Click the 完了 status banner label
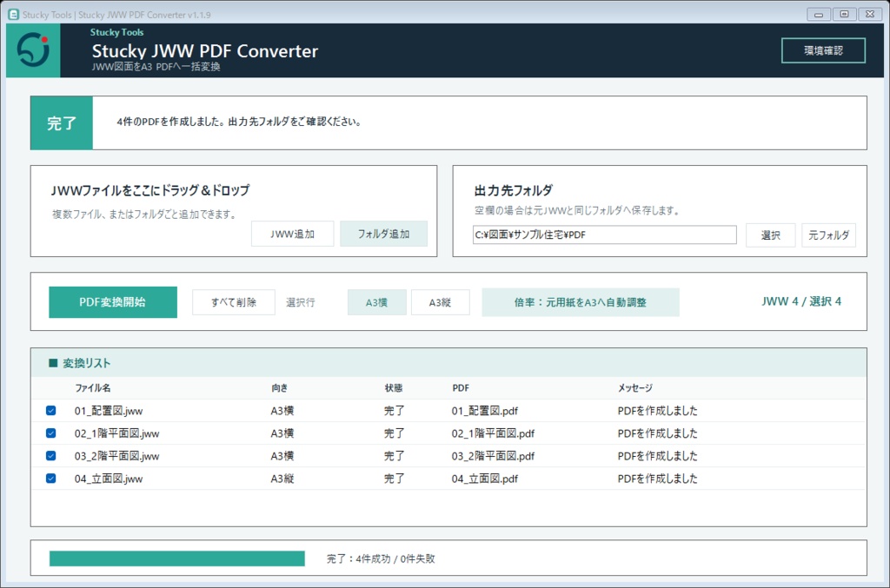Viewport: 890px width, 588px height. point(62,123)
